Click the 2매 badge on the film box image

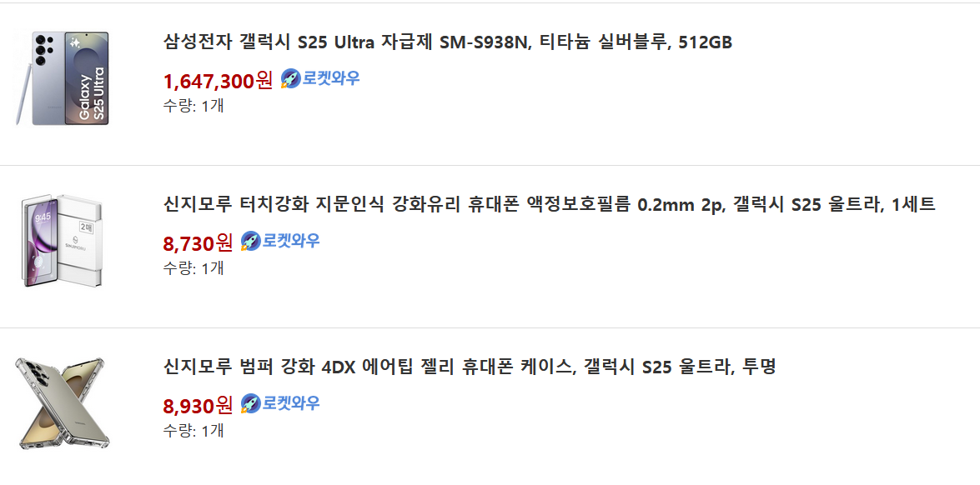tap(86, 227)
